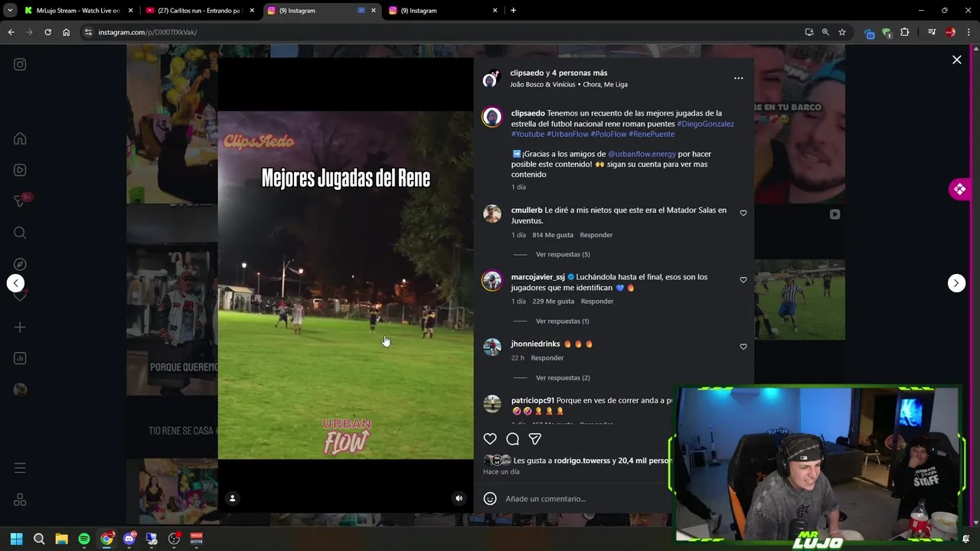Open post options three-dot menu
This screenshot has width=980, height=551.
(x=738, y=78)
